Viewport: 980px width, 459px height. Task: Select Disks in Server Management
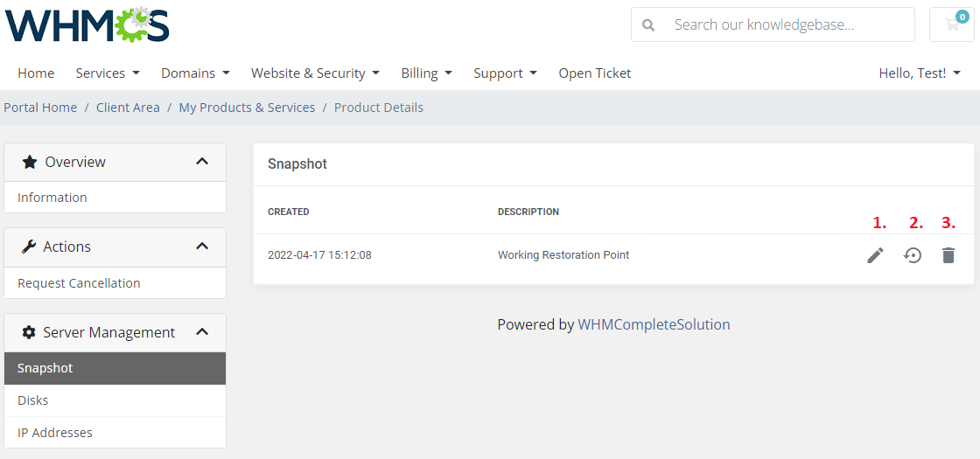(x=115, y=400)
